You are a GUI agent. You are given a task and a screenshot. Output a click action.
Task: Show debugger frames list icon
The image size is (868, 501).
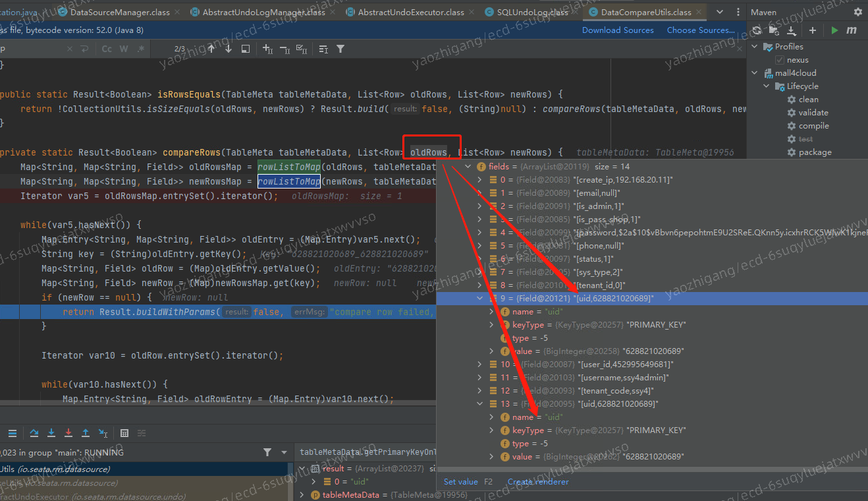[13, 433]
